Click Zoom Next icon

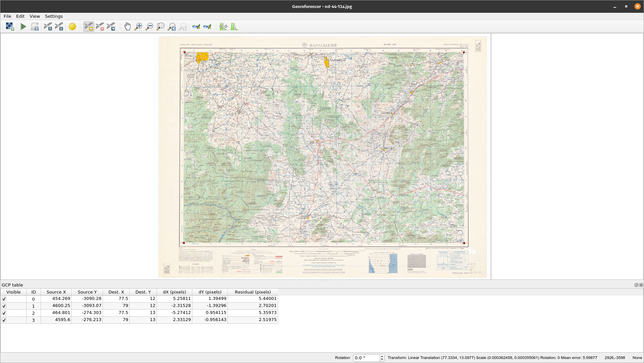point(183,27)
